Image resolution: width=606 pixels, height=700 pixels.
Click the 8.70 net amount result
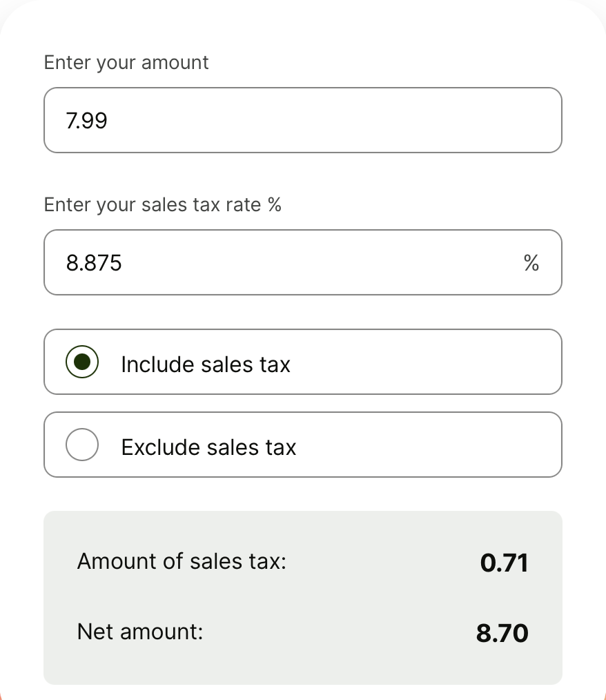502,633
